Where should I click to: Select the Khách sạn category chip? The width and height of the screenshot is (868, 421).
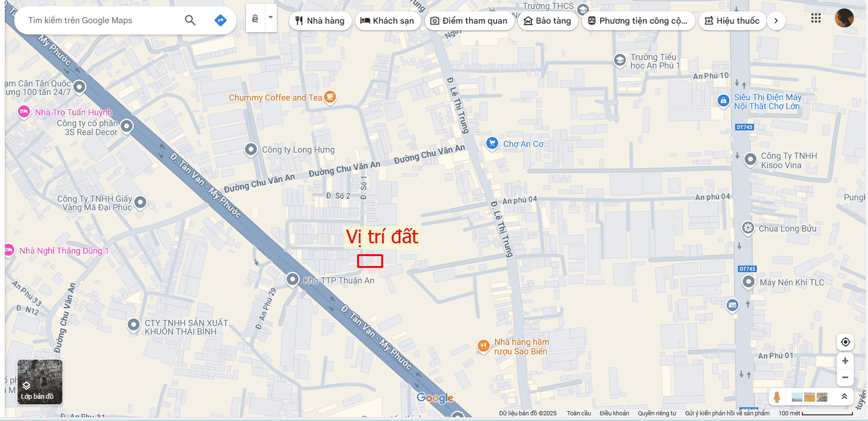click(387, 21)
